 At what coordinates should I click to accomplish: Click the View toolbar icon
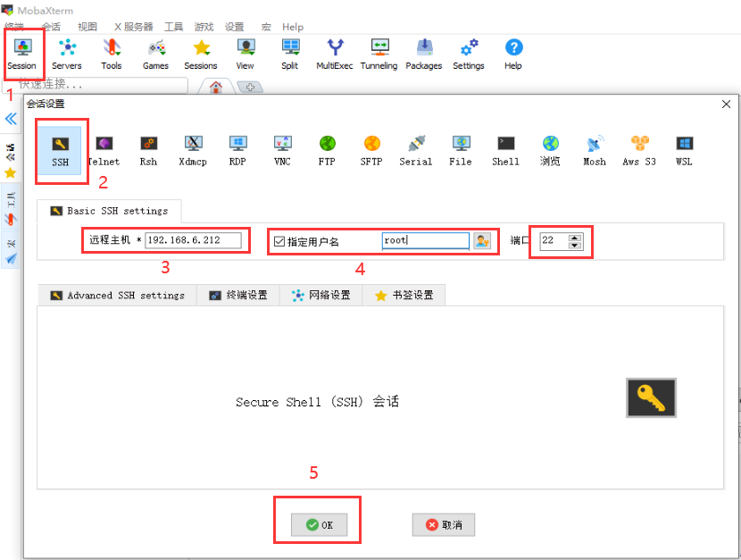tap(246, 54)
